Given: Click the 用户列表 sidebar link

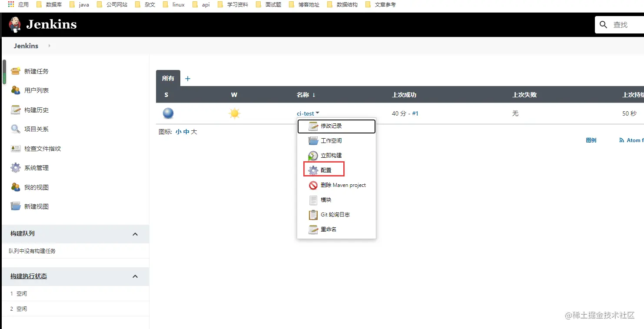Looking at the screenshot, I should click(x=37, y=90).
